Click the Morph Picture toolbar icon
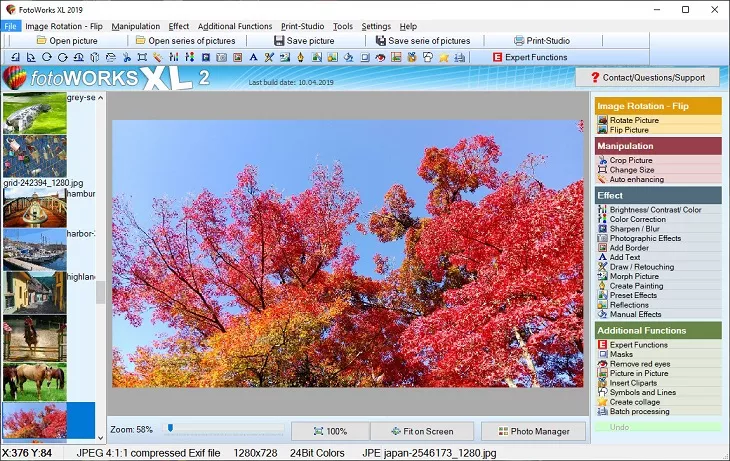This screenshot has height=461, width=730. 285,57
